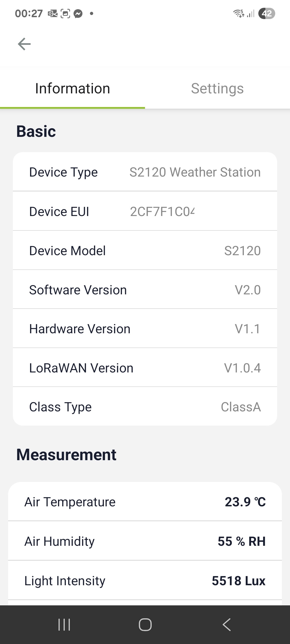
Task: Select the Information tab
Action: pos(73,89)
